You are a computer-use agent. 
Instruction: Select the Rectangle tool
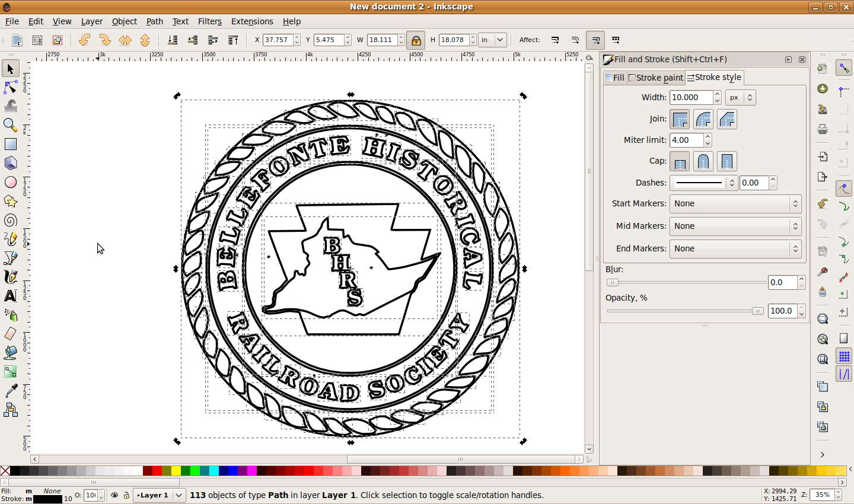(x=10, y=144)
